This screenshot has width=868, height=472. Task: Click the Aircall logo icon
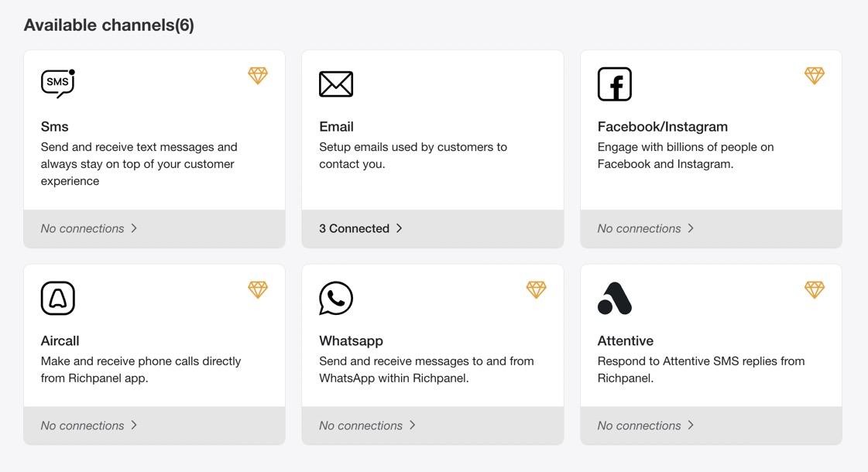click(58, 298)
